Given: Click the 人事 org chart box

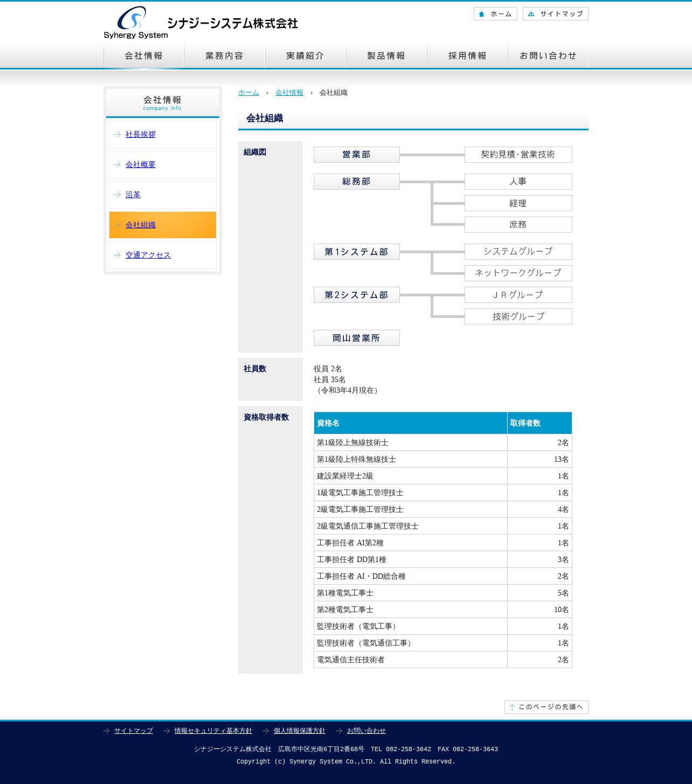Looking at the screenshot, I should (x=518, y=182).
